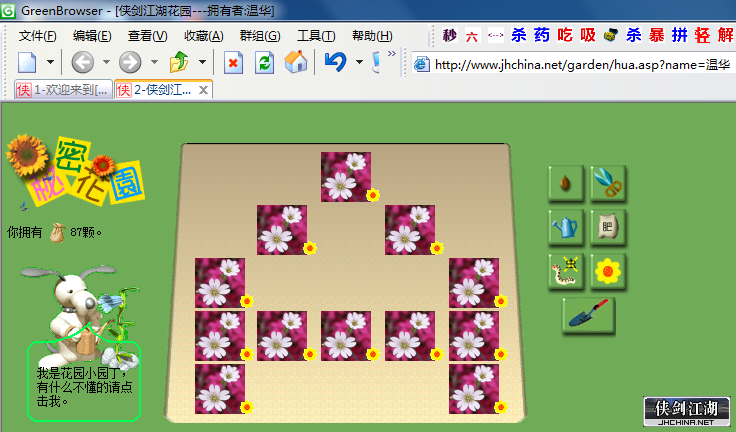Click the left flower plot in the second row
Screen dimensions: 736x432
point(282,230)
